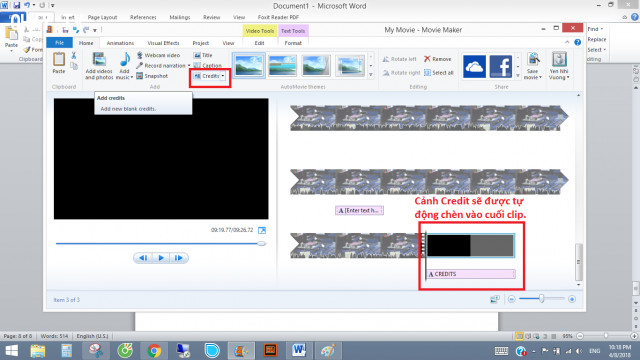Adjust Word zoom slider

(x=607, y=336)
